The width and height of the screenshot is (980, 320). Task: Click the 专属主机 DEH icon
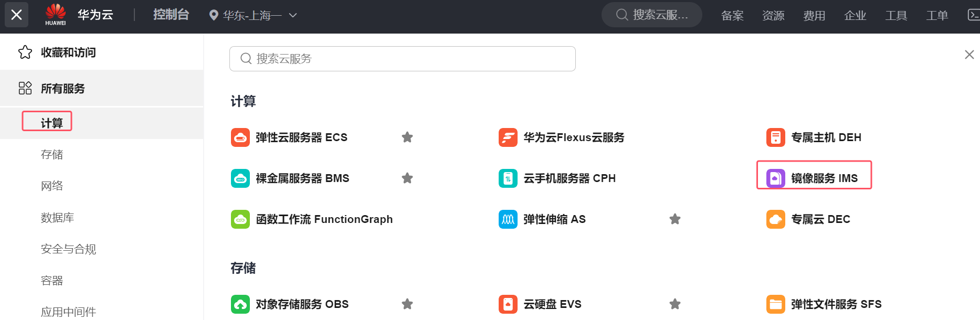tap(776, 137)
